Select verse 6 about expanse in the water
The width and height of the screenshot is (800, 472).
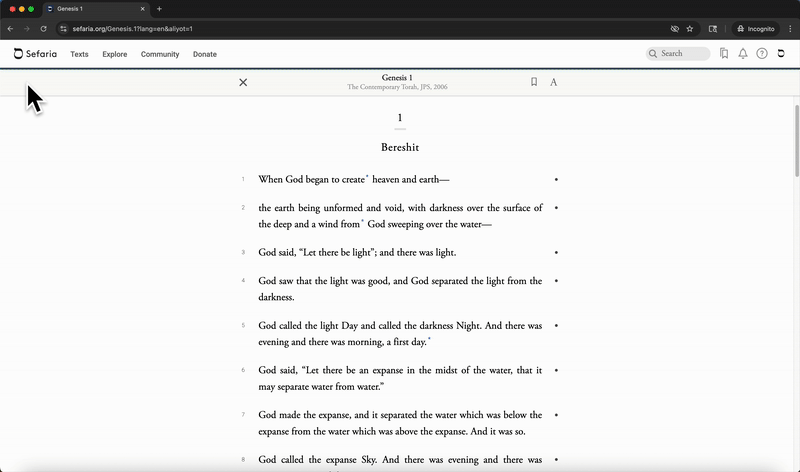[400, 378]
